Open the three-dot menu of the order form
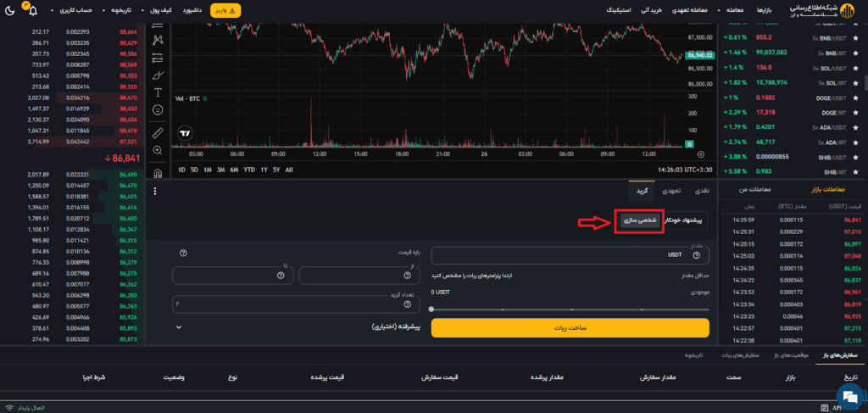 click(155, 191)
